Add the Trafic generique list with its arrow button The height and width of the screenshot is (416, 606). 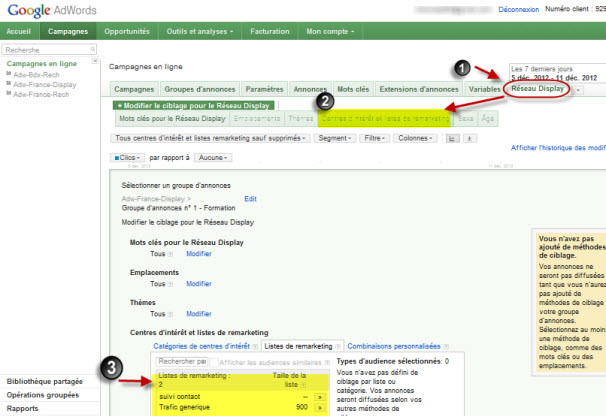click(320, 407)
